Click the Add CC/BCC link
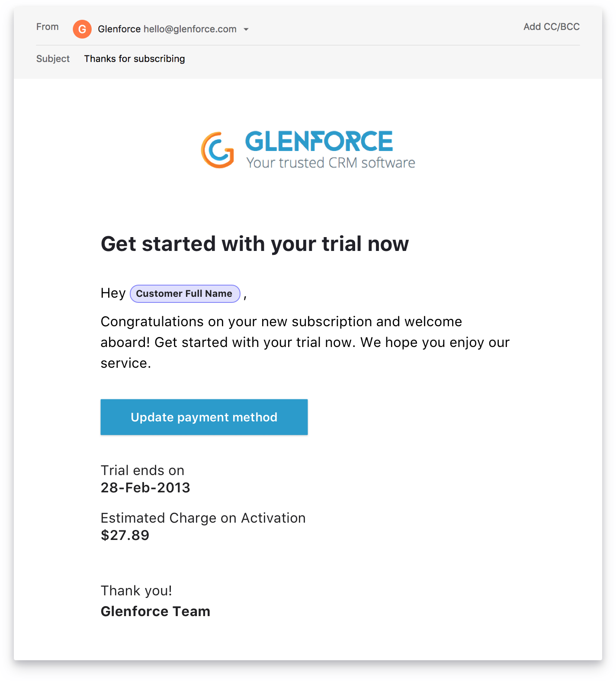The width and height of the screenshot is (616, 681). click(551, 27)
